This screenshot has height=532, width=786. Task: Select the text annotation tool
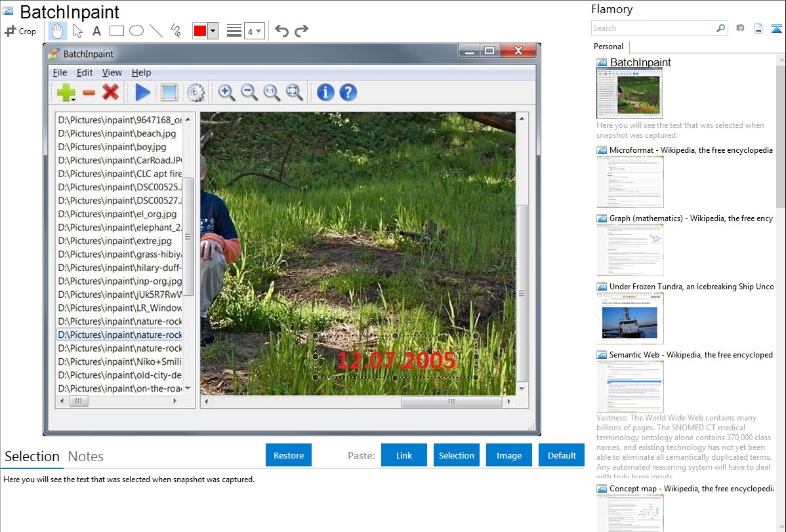coord(96,31)
